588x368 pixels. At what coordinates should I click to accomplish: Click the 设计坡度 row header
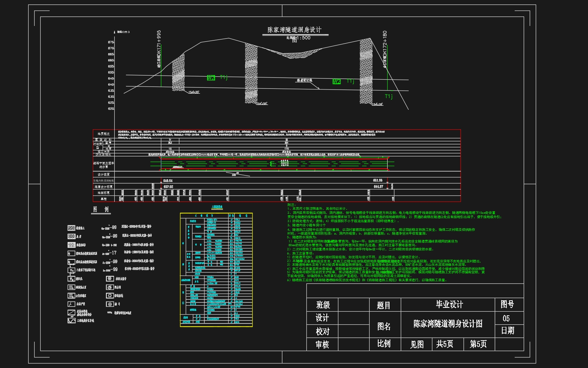[x=104, y=175]
